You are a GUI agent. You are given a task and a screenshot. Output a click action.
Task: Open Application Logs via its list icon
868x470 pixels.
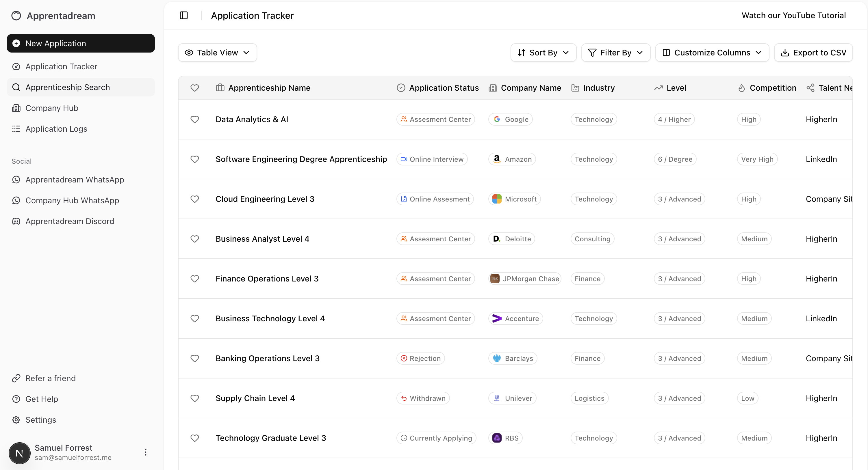pos(16,128)
